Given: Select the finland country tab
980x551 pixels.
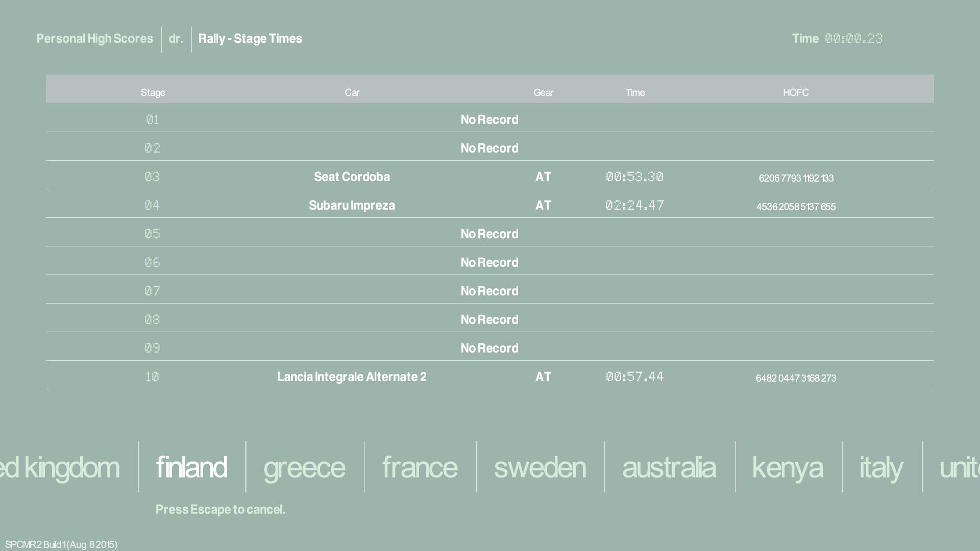Looking at the screenshot, I should pyautogui.click(x=191, y=467).
